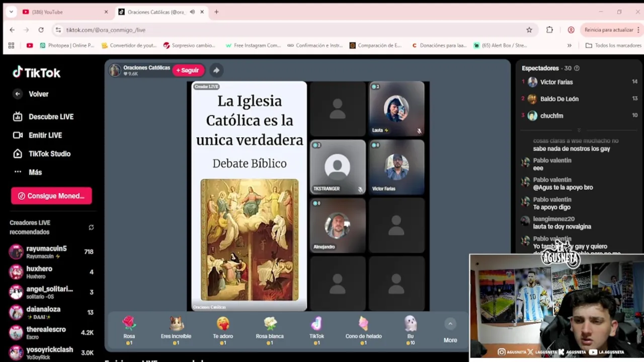Go back in browser history

12,30
